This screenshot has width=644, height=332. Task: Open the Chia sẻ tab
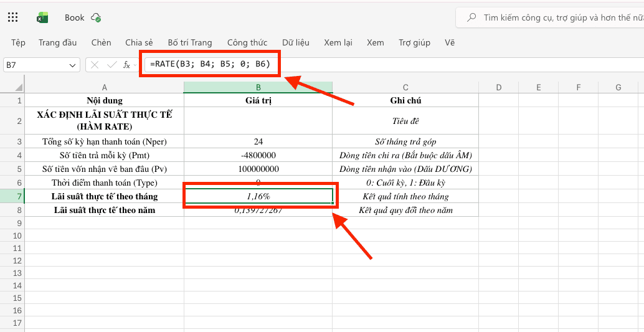coord(140,43)
